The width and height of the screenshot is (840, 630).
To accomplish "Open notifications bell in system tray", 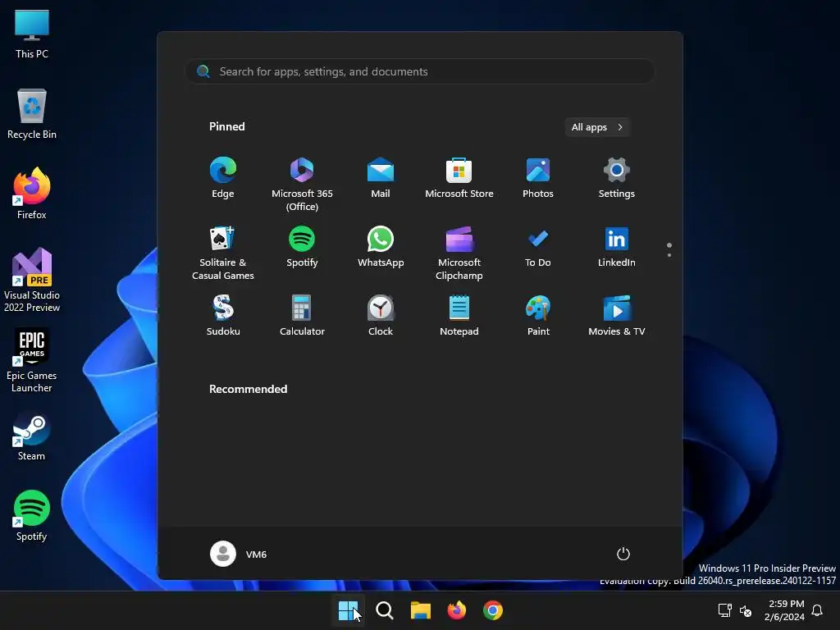I will click(x=818, y=610).
